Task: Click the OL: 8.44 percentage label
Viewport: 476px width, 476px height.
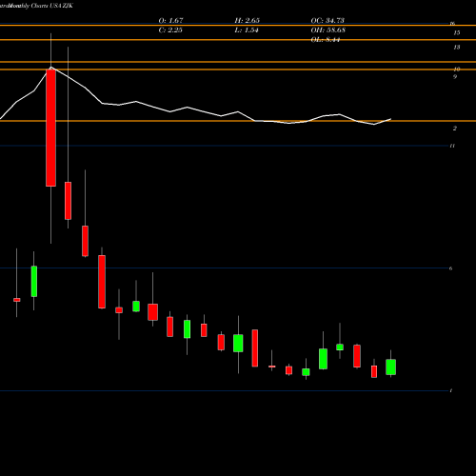Action: point(326,40)
